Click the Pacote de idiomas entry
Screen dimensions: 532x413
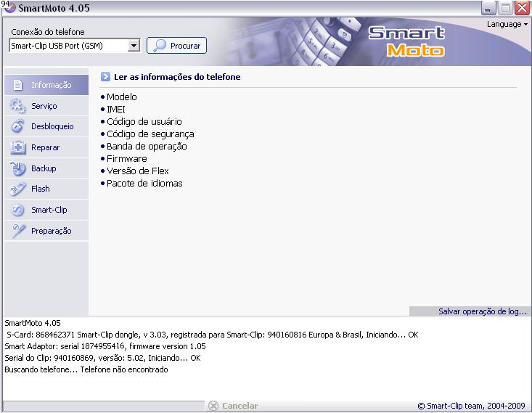pos(144,183)
